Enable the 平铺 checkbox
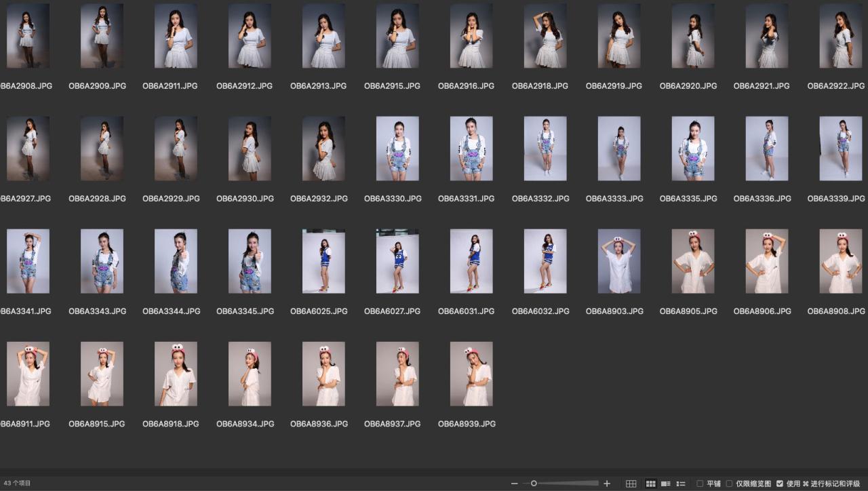 (x=700, y=484)
